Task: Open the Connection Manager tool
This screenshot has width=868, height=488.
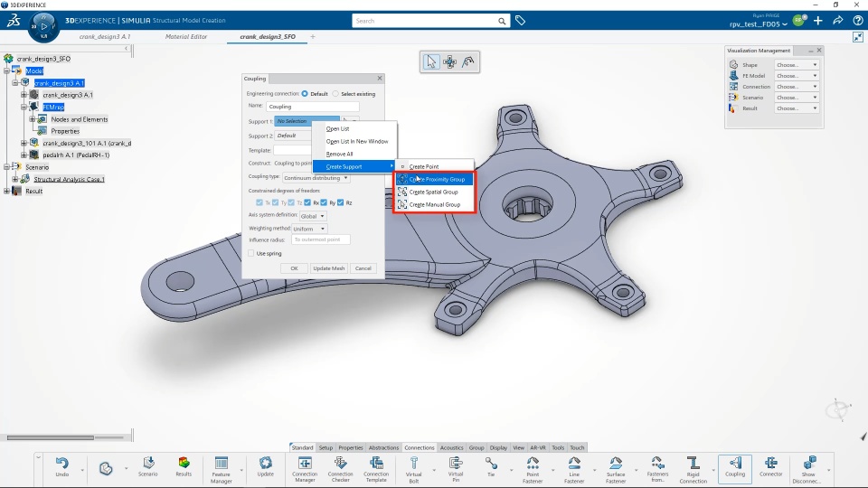Action: point(305,470)
